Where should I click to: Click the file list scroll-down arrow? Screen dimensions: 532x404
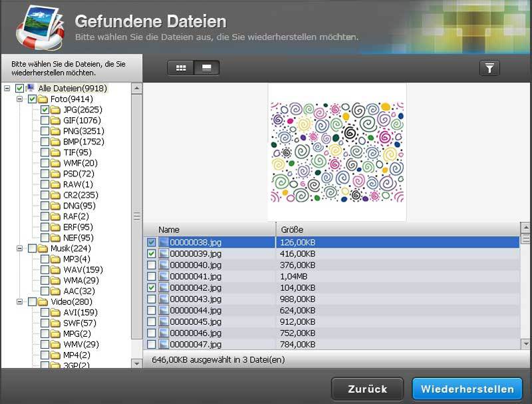tap(525, 344)
